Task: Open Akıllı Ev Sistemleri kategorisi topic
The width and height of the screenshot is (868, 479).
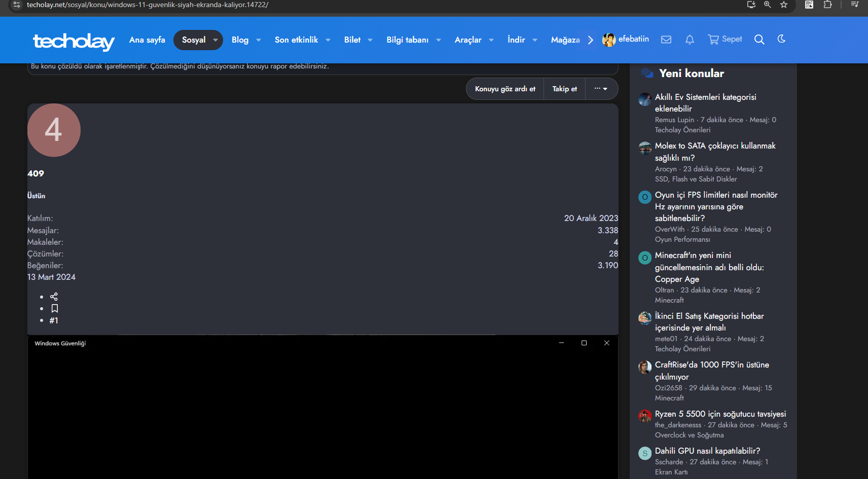Action: coord(706,103)
